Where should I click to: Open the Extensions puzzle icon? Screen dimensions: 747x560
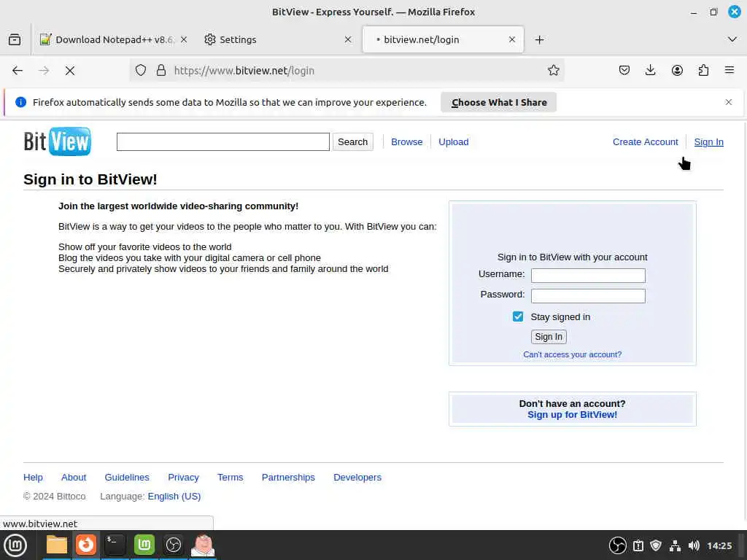pos(703,71)
